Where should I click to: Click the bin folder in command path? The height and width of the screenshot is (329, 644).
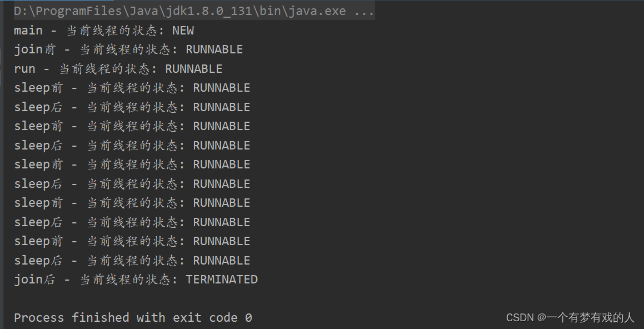(270, 11)
